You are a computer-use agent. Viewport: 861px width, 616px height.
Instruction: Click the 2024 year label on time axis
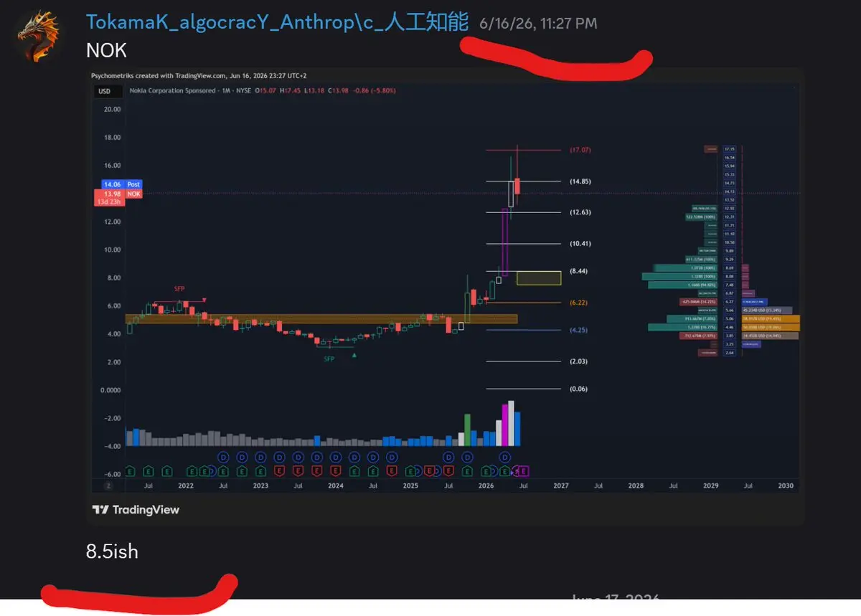tap(335, 485)
